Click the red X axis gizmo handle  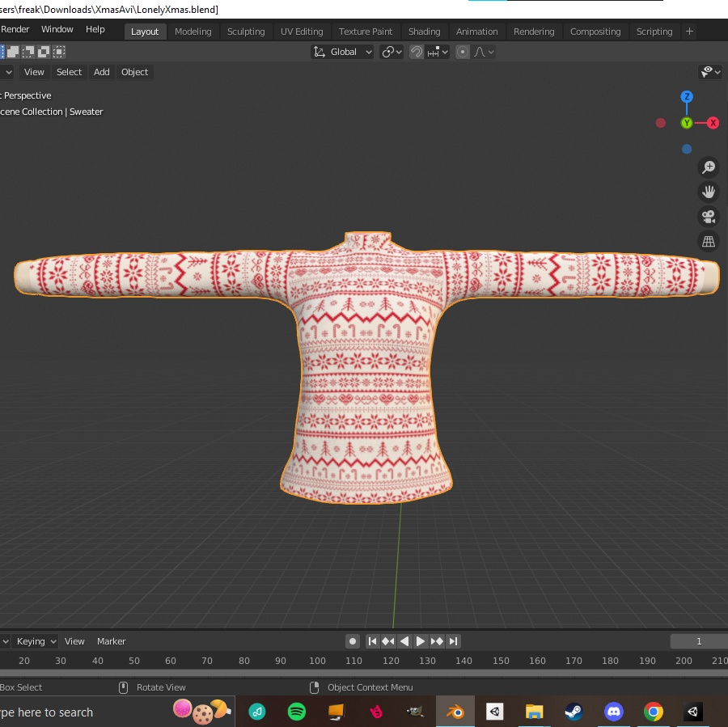[711, 123]
